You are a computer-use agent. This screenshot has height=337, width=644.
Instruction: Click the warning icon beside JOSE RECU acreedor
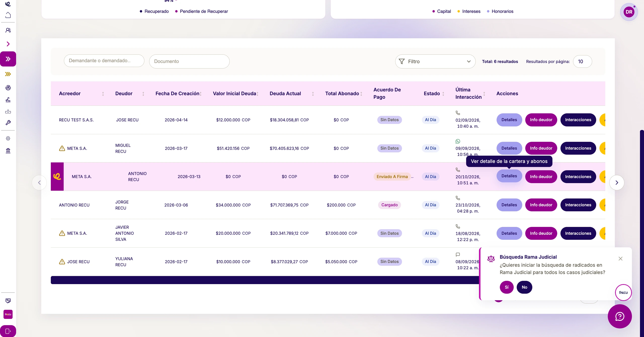pos(62,262)
